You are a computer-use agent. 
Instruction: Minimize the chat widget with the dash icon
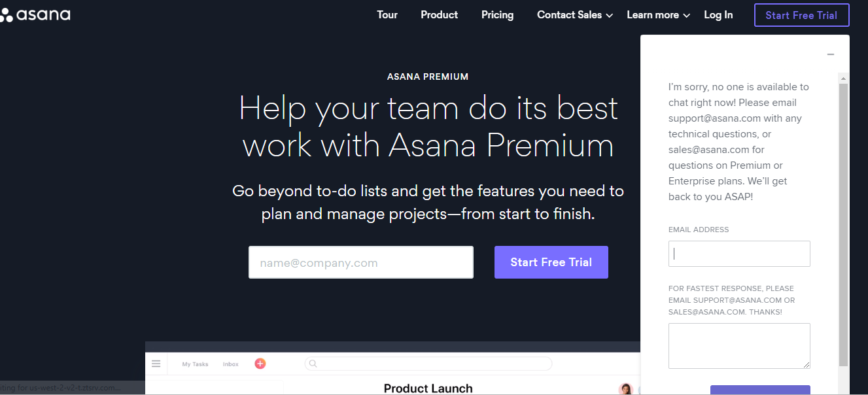click(x=831, y=54)
